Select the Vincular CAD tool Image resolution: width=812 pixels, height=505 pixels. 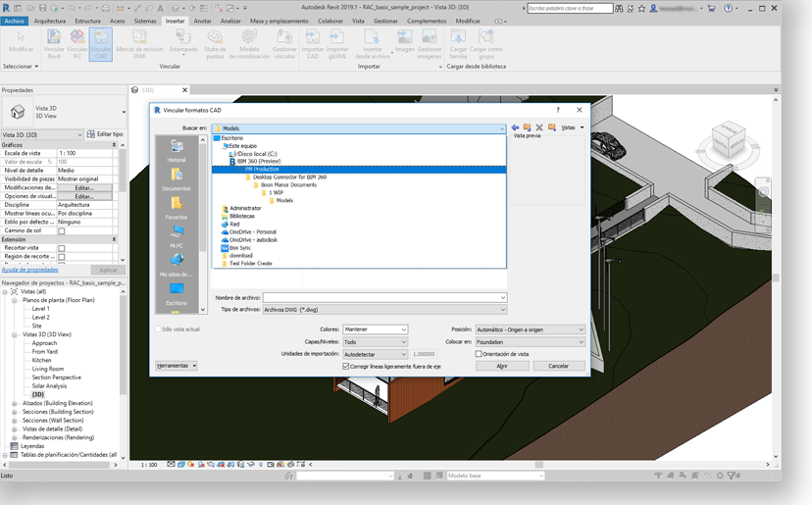100,44
